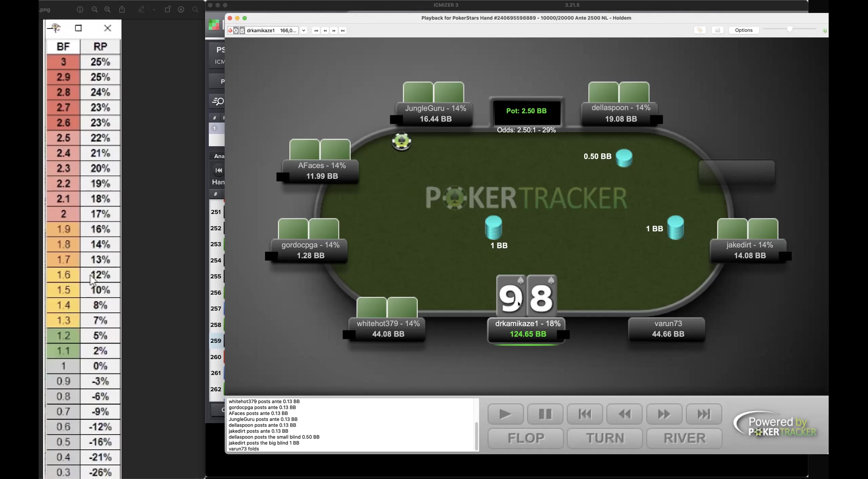Jump to the FLOP street

[526, 438]
